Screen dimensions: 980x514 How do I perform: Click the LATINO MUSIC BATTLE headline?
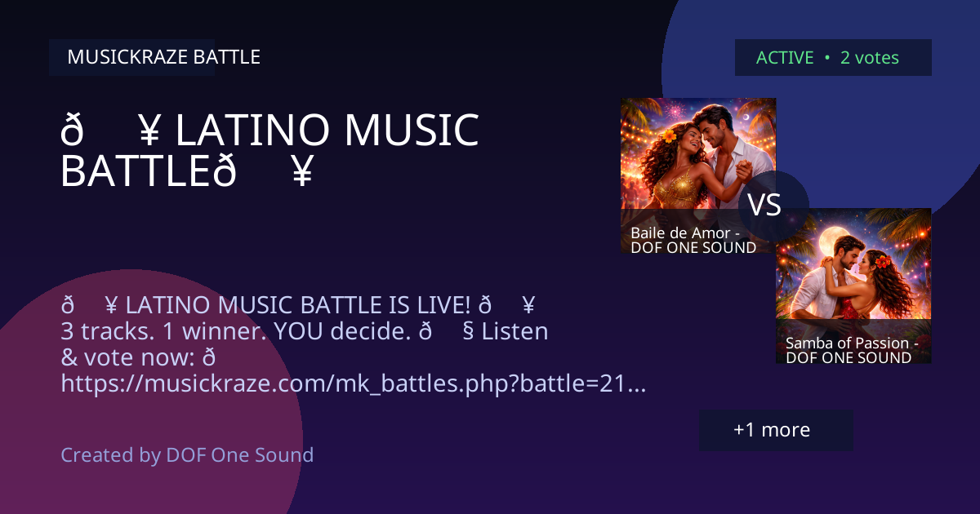pyautogui.click(x=269, y=151)
